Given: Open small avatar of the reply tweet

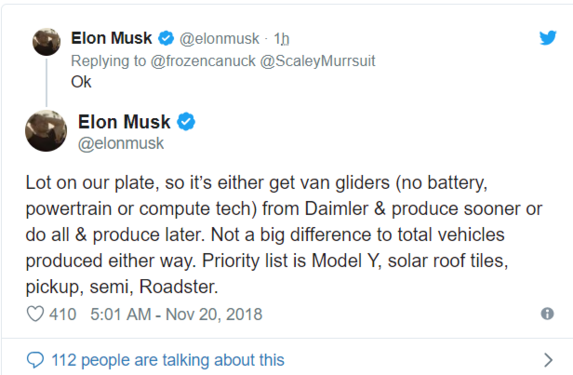Looking at the screenshot, I should click(46, 41).
